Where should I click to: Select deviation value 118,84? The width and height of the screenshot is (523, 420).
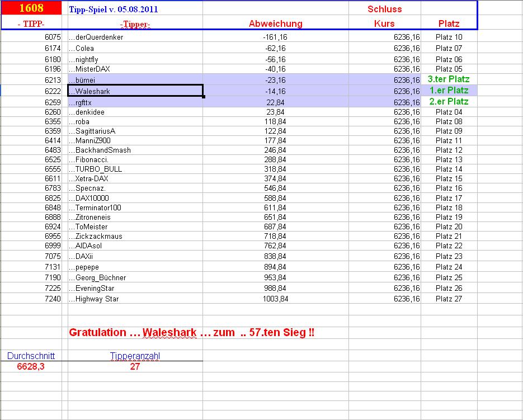pos(276,122)
